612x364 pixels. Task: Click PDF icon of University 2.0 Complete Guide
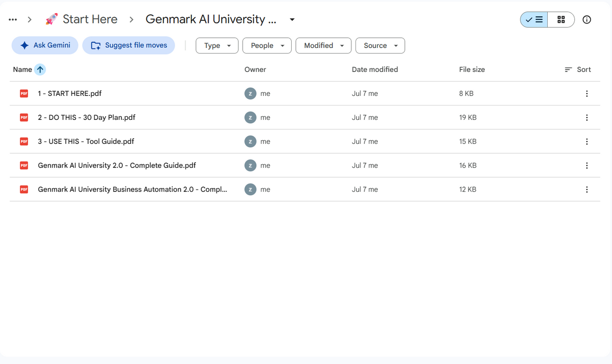tap(24, 166)
